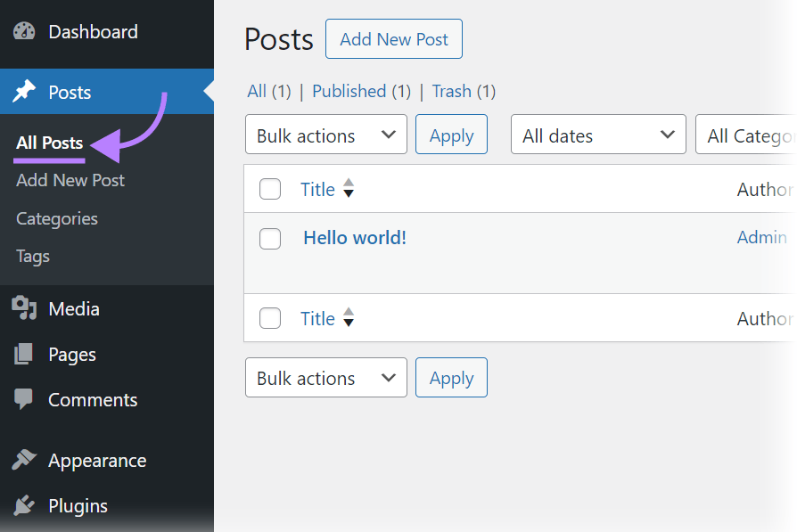Screen dimensions: 797x532
Task: Open the Comments menu item
Action: (93, 400)
